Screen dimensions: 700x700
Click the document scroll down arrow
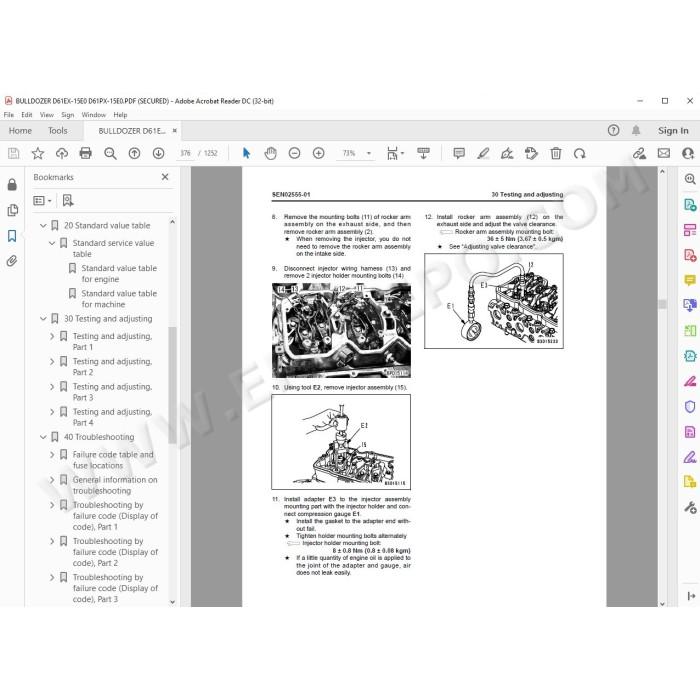662,603
